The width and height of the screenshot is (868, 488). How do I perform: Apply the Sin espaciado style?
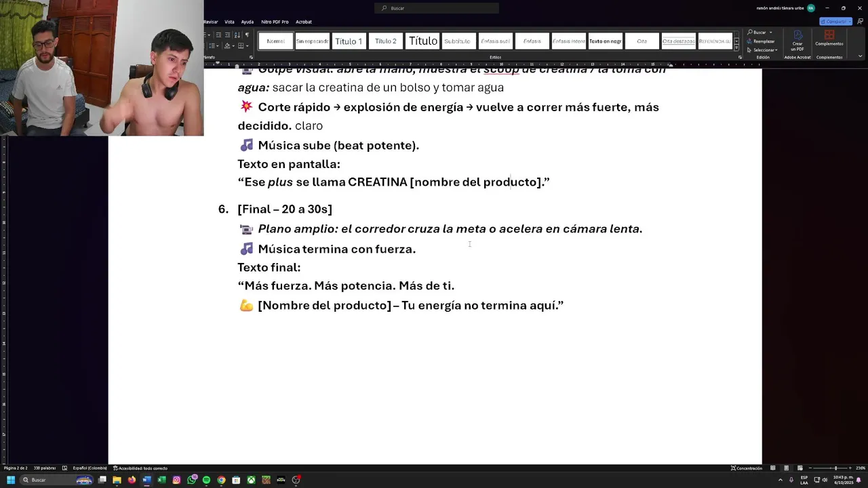312,41
